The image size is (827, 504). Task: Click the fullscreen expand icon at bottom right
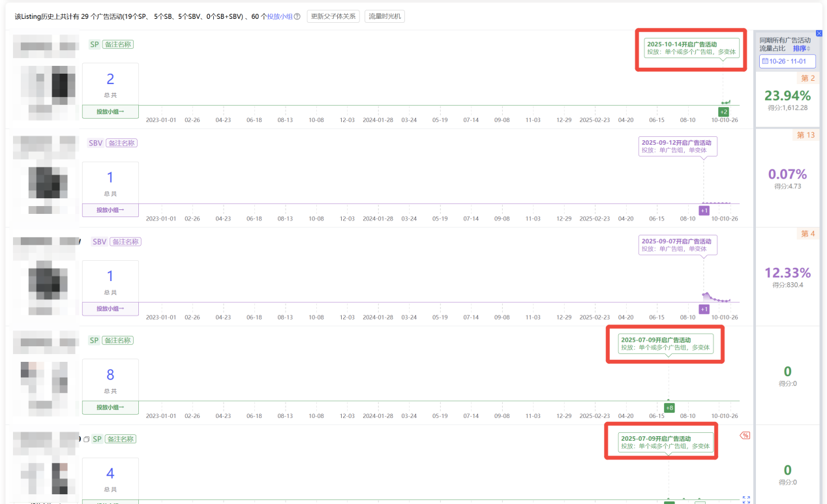click(x=746, y=499)
